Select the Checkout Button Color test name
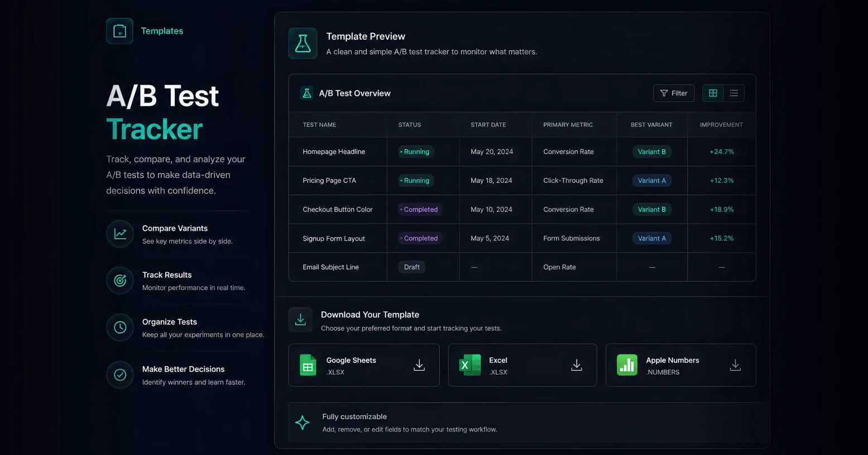 point(338,210)
